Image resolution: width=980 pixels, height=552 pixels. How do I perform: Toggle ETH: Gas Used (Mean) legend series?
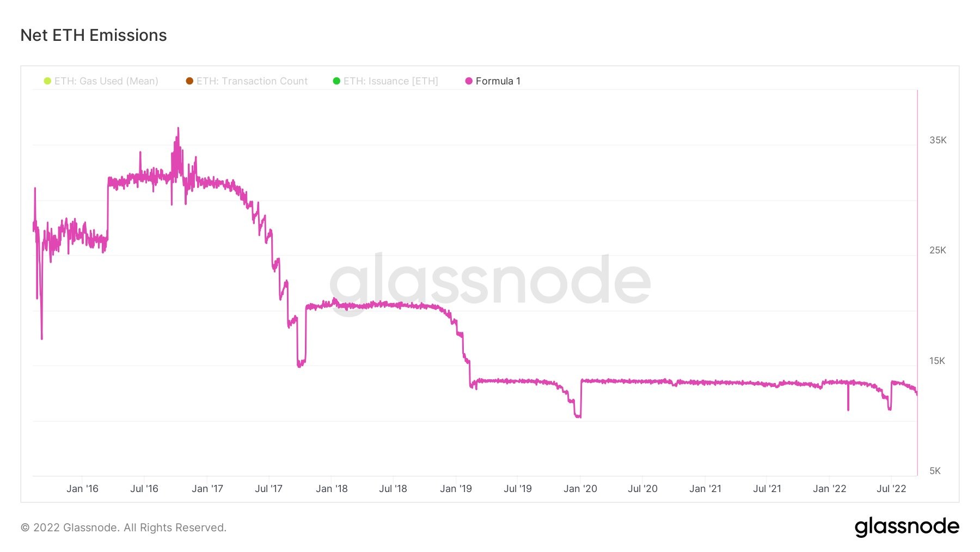[x=101, y=81]
